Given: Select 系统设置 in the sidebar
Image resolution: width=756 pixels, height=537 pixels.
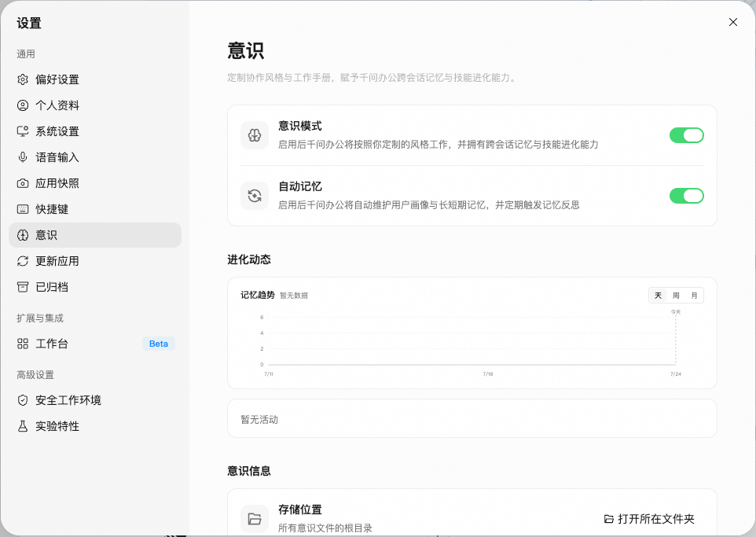Looking at the screenshot, I should (95, 131).
